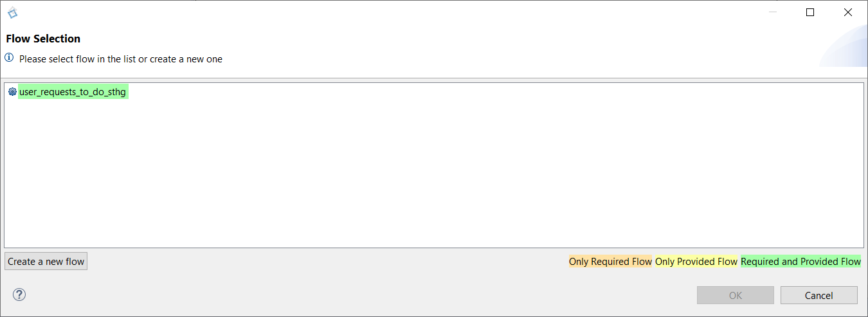
Task: Open help via the question mark icon
Action: tap(19, 295)
